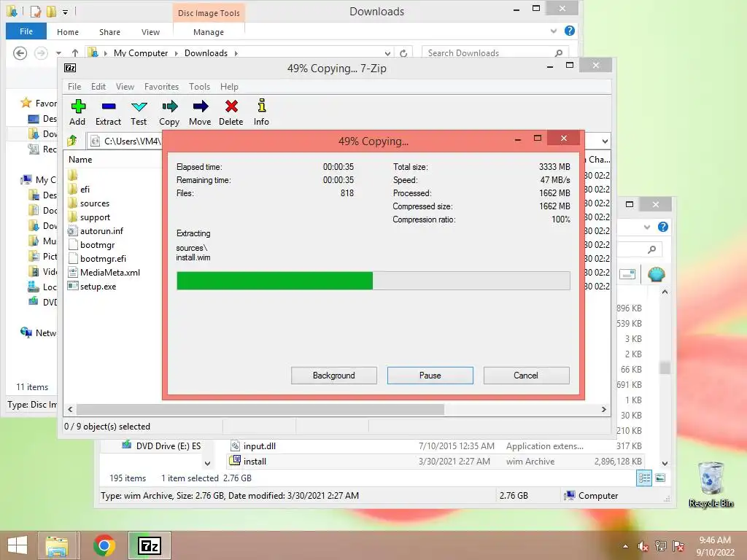Click the 7-Zip horizontal scrollbar thumb
The image size is (747, 560).
(x=260, y=410)
